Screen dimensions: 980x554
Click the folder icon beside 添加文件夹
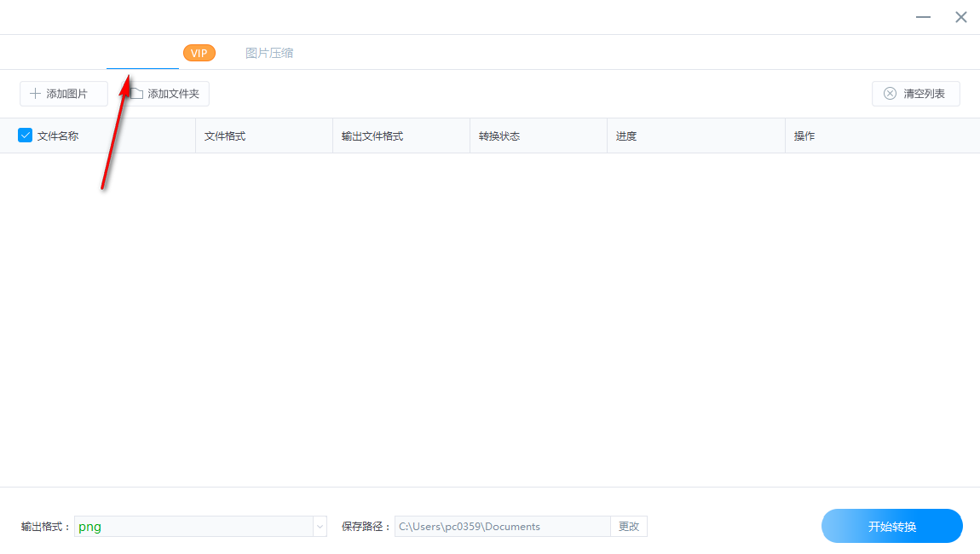click(x=137, y=93)
